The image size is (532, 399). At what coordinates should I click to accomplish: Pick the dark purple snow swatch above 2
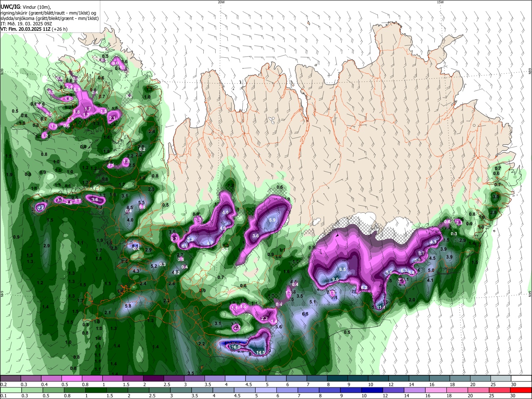click(x=153, y=379)
